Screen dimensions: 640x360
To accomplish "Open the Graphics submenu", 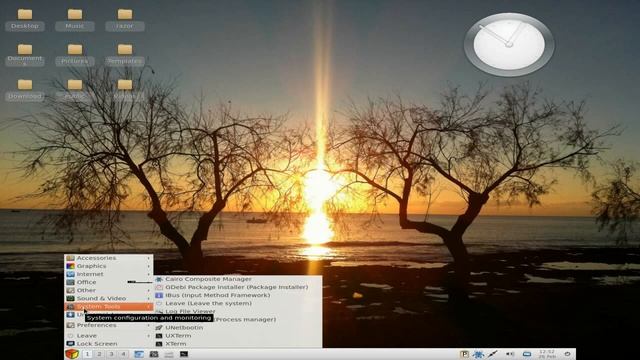I will [109, 266].
